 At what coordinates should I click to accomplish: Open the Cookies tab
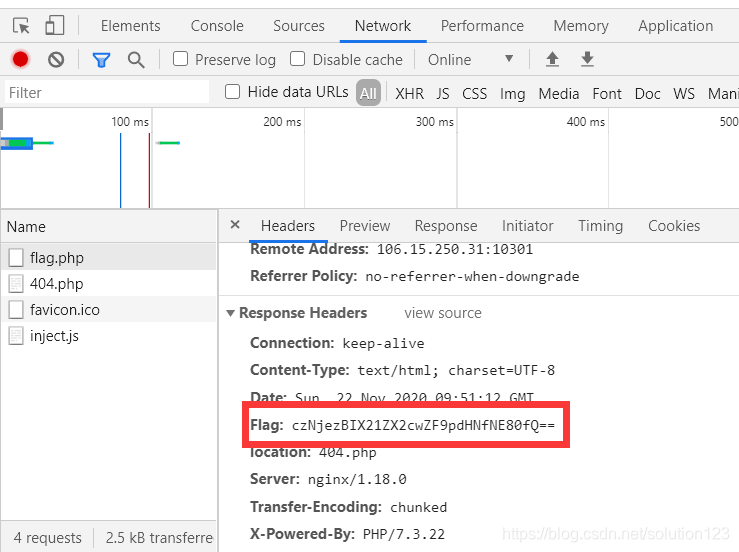click(x=674, y=226)
